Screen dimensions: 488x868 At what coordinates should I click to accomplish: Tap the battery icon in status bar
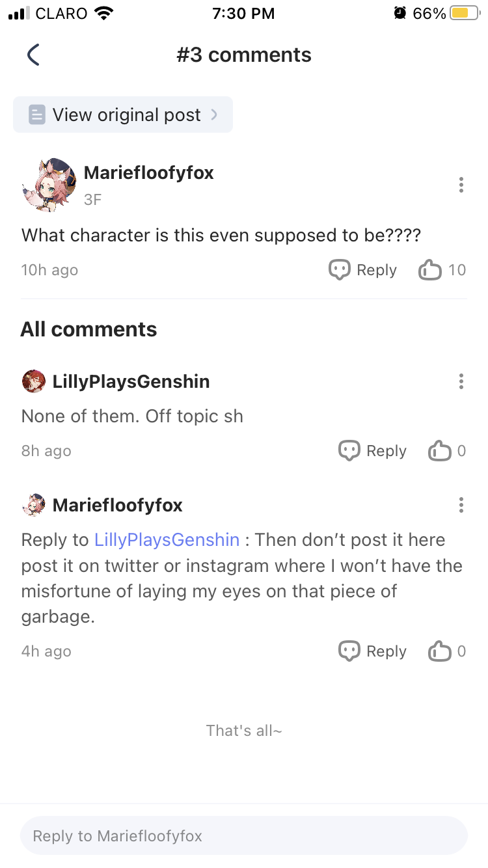coord(464,13)
